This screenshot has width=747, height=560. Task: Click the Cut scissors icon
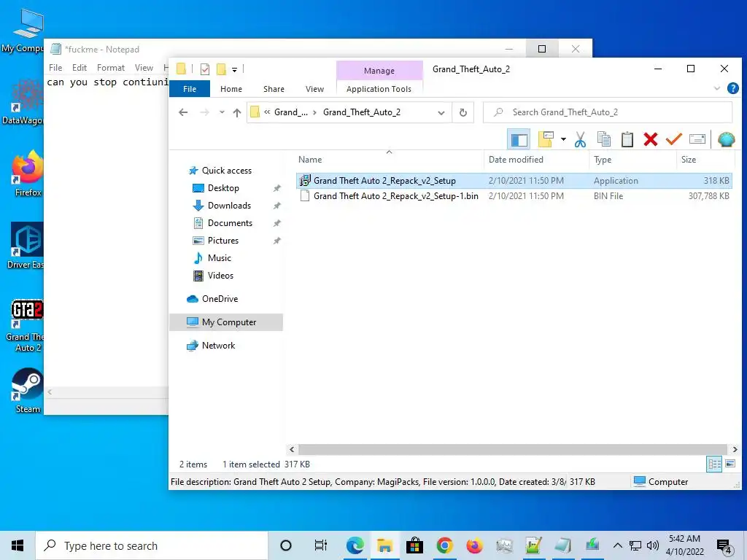tap(580, 139)
